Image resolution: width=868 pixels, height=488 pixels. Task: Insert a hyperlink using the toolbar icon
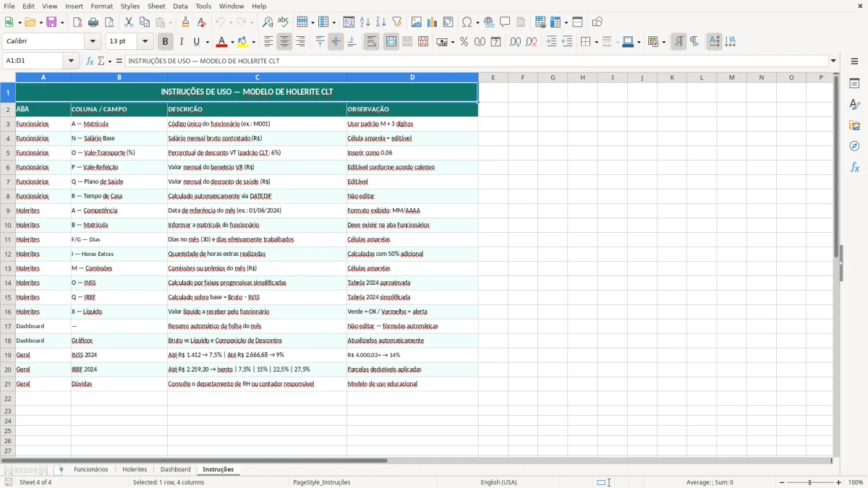(x=489, y=22)
